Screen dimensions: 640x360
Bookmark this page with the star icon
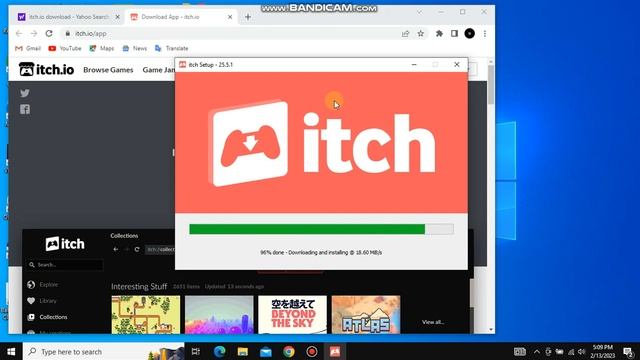pos(420,33)
